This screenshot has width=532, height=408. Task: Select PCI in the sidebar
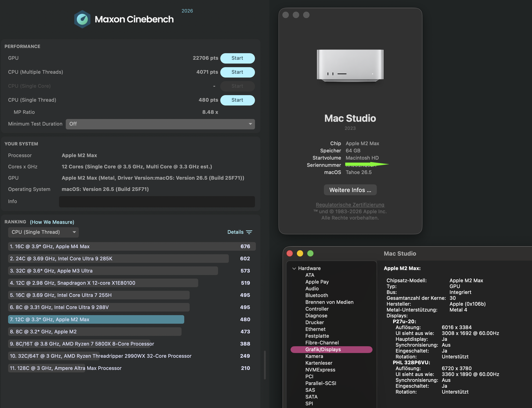(309, 377)
